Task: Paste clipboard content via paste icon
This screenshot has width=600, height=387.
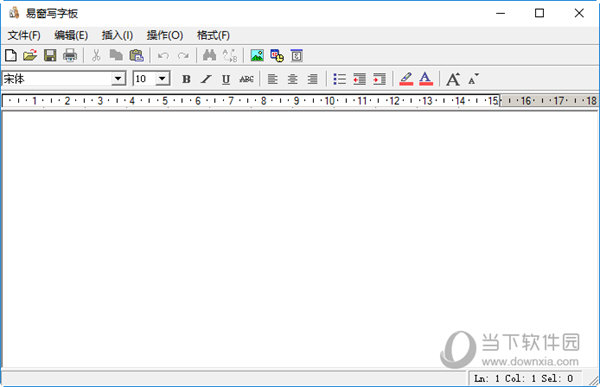Action: tap(136, 56)
